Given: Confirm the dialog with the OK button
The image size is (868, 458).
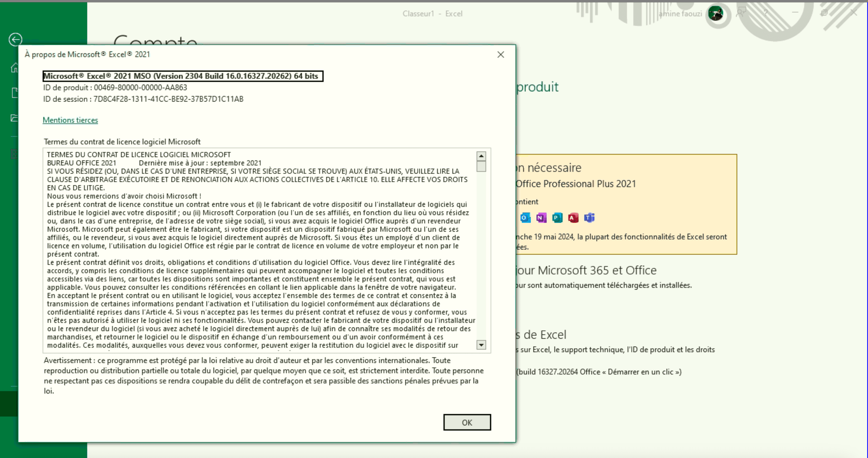Looking at the screenshot, I should [x=467, y=422].
